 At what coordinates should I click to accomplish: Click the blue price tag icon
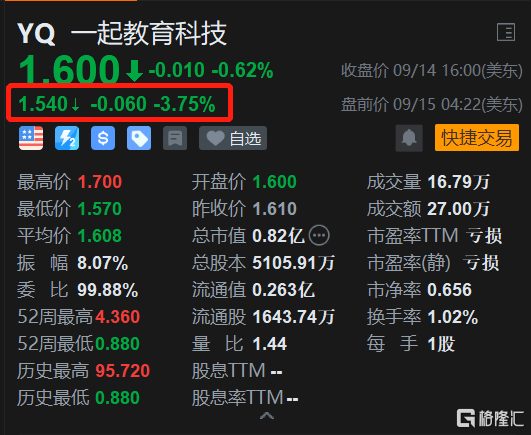(x=139, y=138)
